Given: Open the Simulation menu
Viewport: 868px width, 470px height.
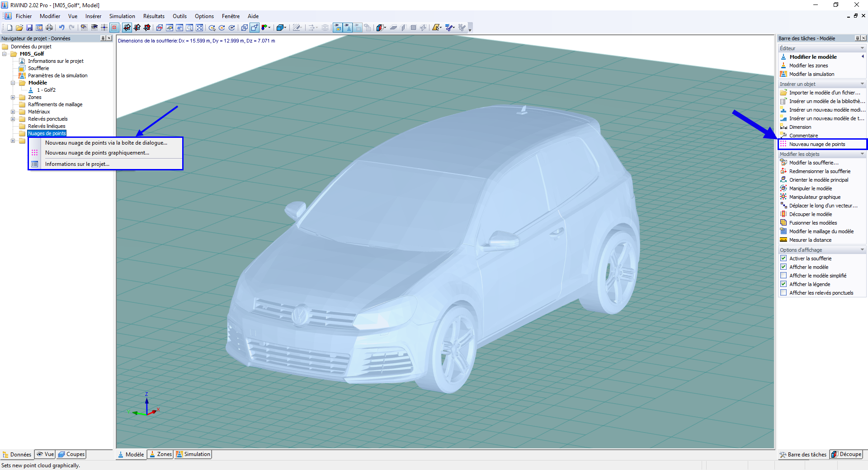Looking at the screenshot, I should pyautogui.click(x=122, y=16).
